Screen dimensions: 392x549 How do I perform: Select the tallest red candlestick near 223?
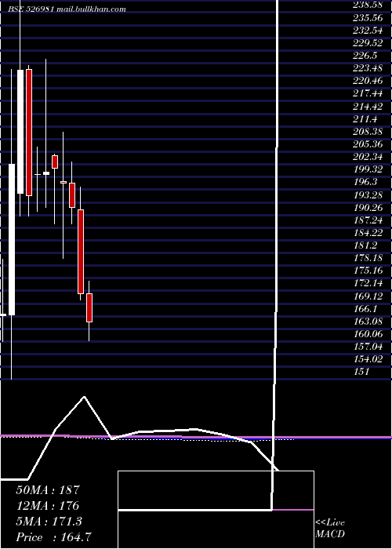pyautogui.click(x=29, y=133)
